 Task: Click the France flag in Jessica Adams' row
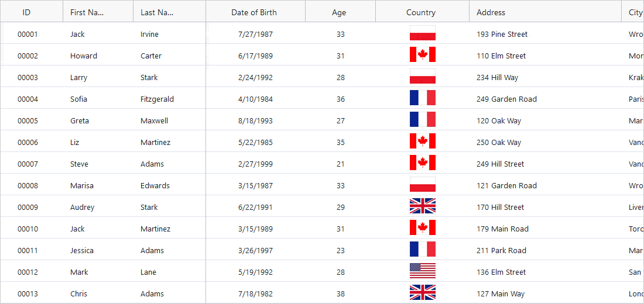[422, 250]
